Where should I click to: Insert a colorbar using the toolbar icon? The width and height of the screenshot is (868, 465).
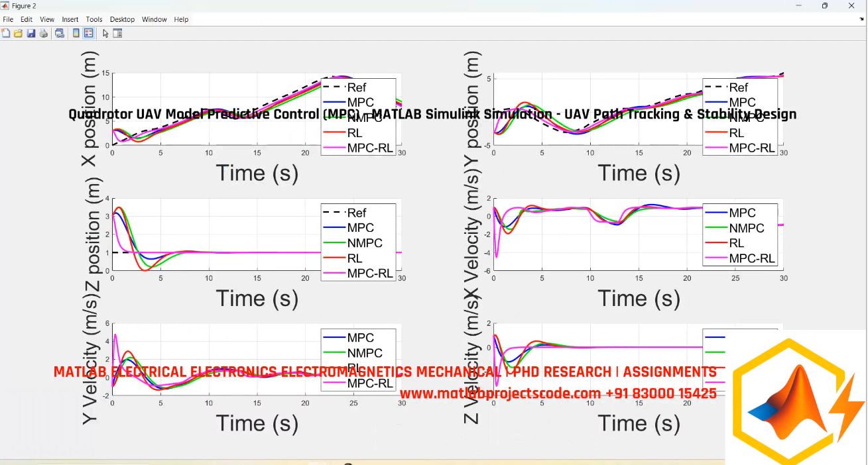(76, 33)
